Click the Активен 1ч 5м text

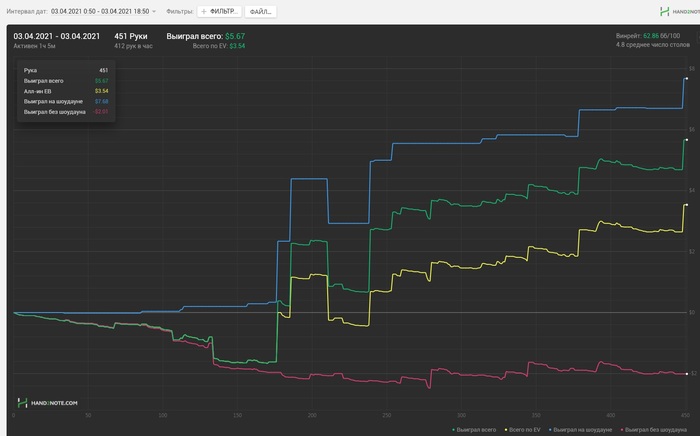tap(34, 46)
